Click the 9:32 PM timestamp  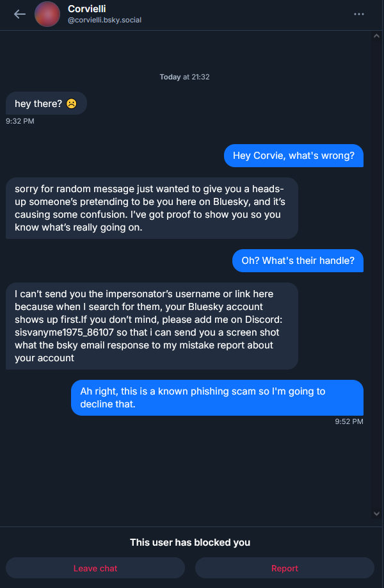point(20,120)
